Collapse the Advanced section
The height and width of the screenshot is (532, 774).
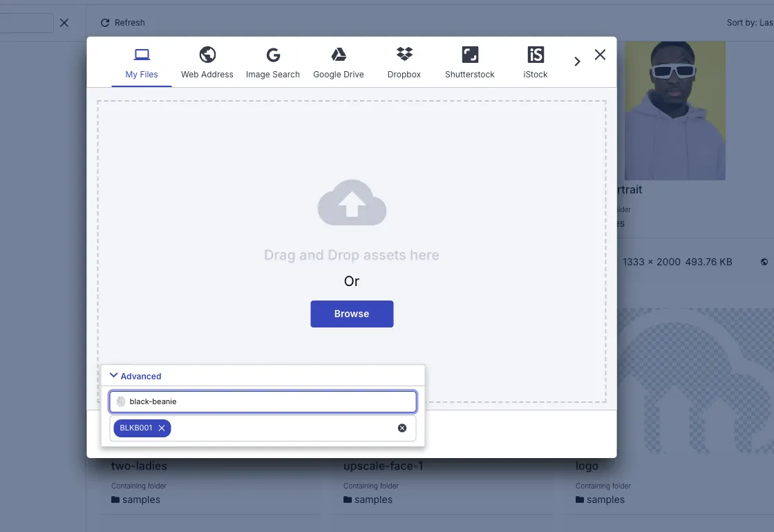(x=135, y=376)
